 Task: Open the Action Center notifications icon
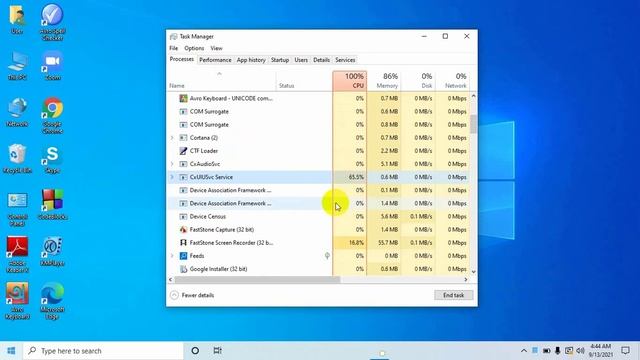pyautogui.click(x=625, y=351)
